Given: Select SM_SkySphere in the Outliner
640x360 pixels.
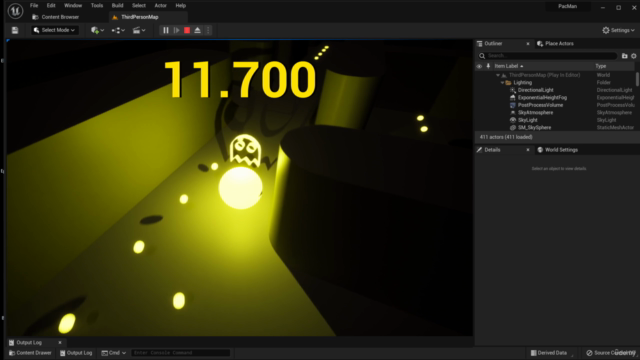Looking at the screenshot, I should pos(534,127).
